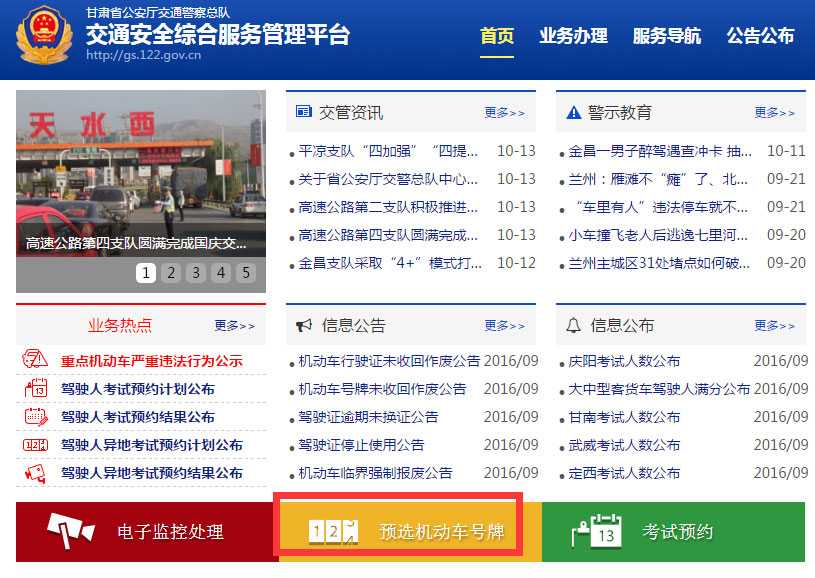815x578 pixels.
Task: Click the calendar icon beside 考试预约
Action: coord(596,532)
